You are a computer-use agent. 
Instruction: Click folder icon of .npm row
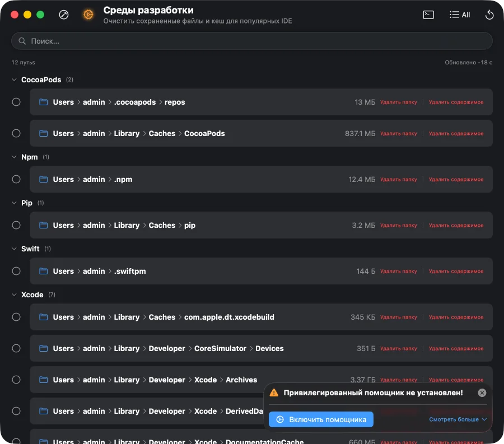pos(43,179)
